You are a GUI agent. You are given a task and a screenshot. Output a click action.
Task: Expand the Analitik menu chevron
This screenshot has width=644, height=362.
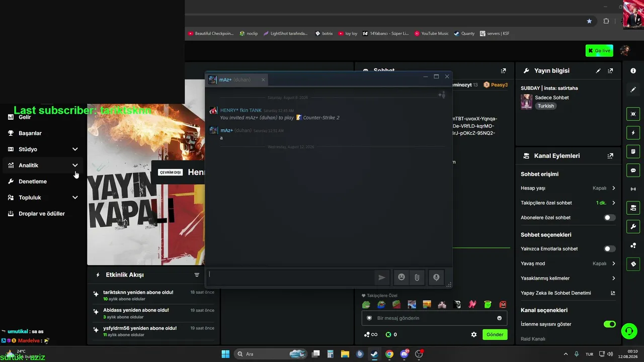pos(75,165)
